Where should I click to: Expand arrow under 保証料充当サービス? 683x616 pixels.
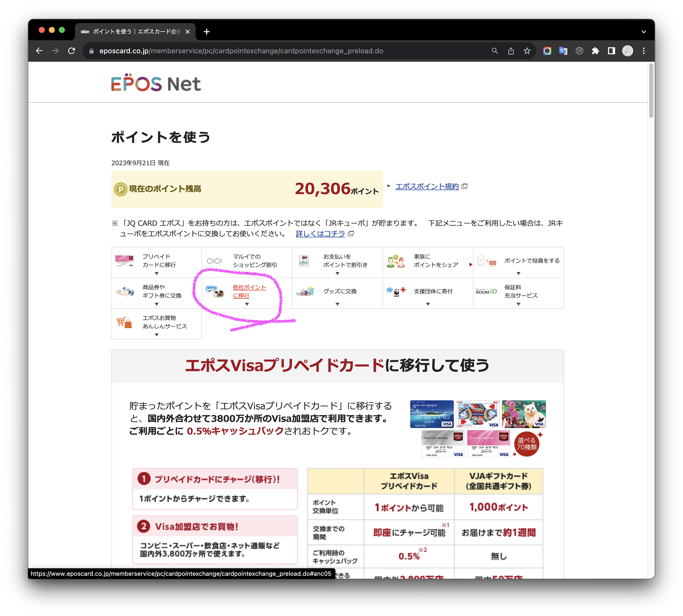click(518, 304)
